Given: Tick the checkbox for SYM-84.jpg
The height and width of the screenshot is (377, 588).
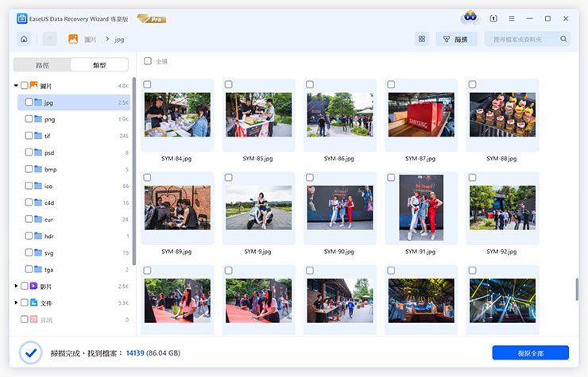Looking at the screenshot, I should tap(148, 85).
